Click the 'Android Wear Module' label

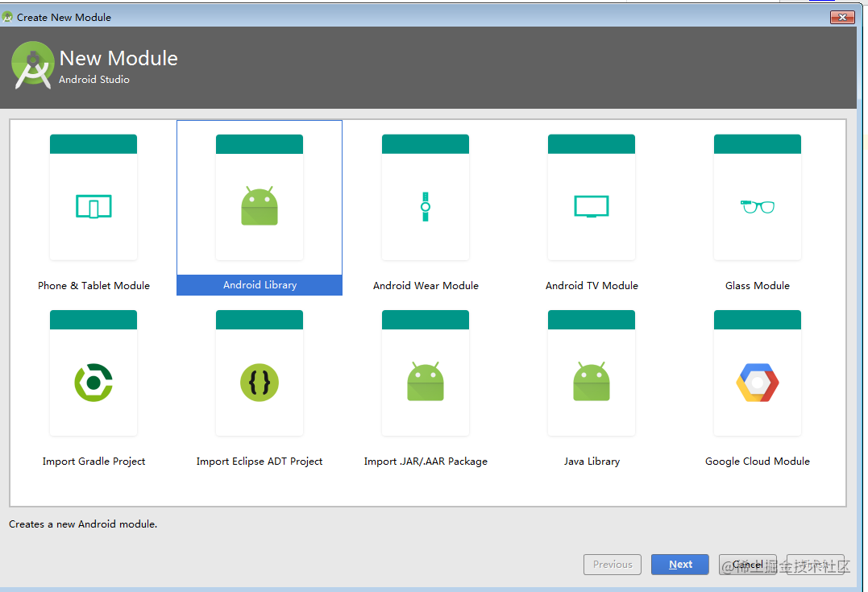click(426, 285)
